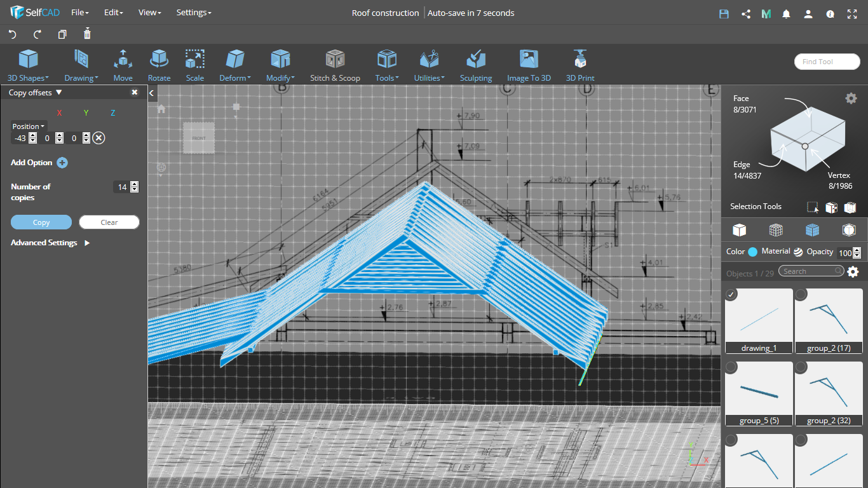Open the 3D Print tool

coord(580,65)
